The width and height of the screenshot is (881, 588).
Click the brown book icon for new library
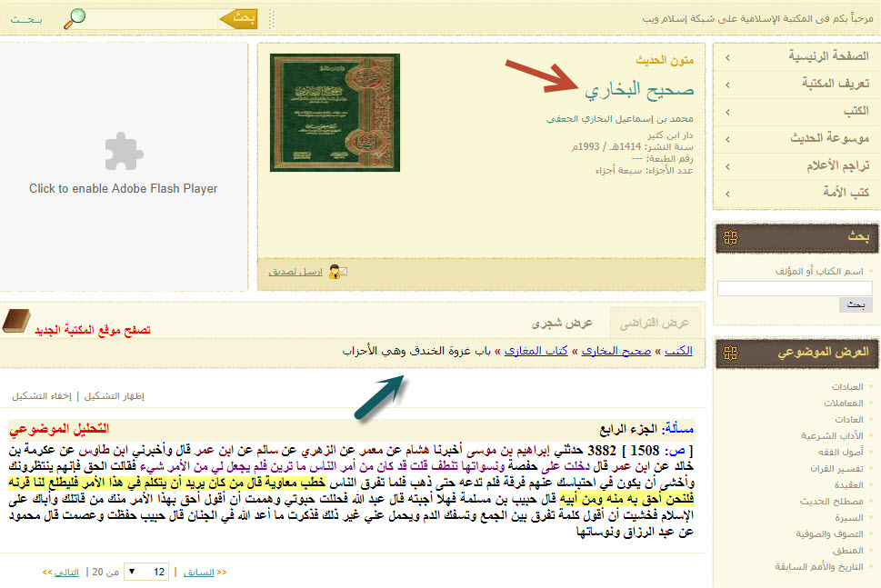tap(15, 321)
